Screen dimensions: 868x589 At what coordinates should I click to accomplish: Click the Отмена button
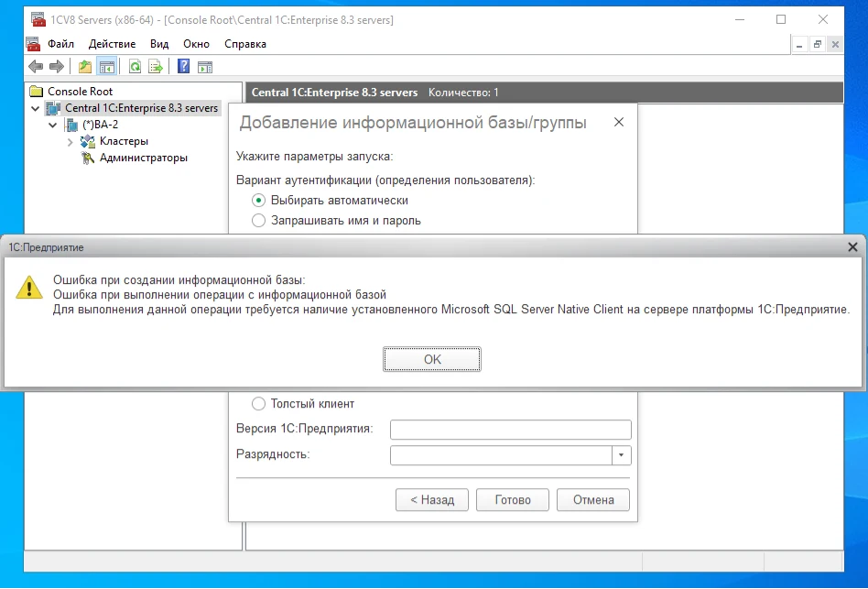coord(593,500)
